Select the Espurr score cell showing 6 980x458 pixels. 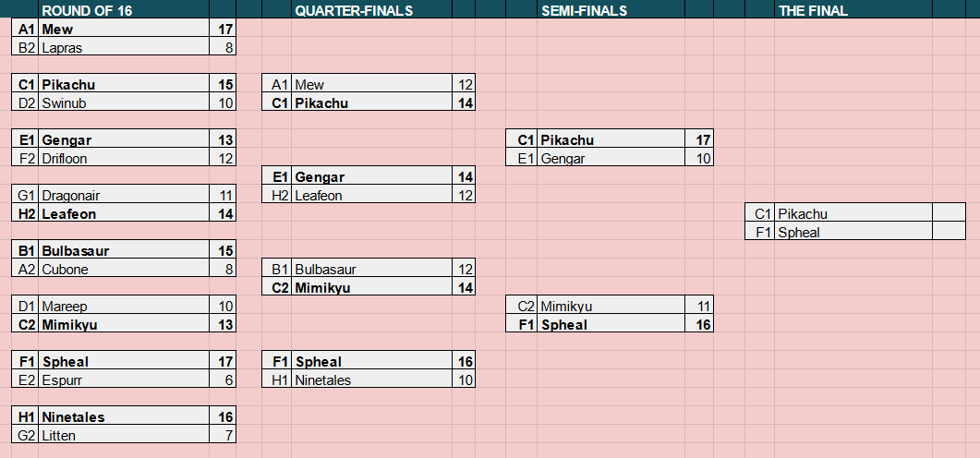(x=223, y=380)
